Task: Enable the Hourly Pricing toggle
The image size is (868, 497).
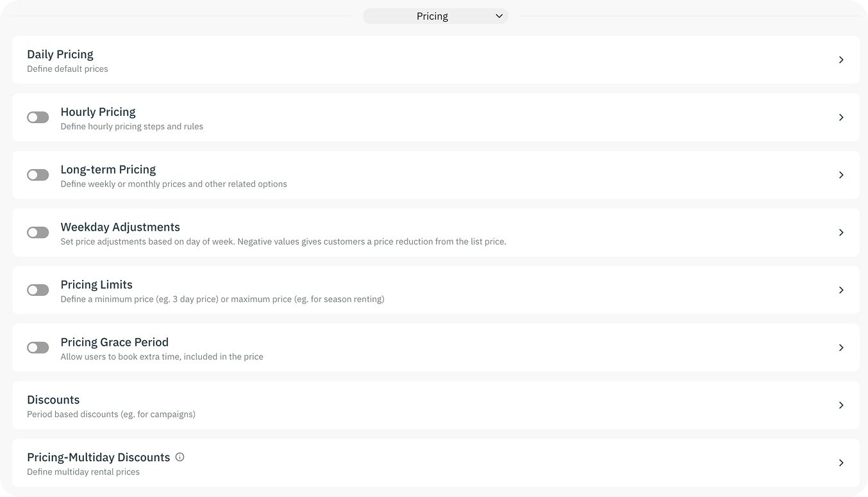Action: click(x=38, y=117)
